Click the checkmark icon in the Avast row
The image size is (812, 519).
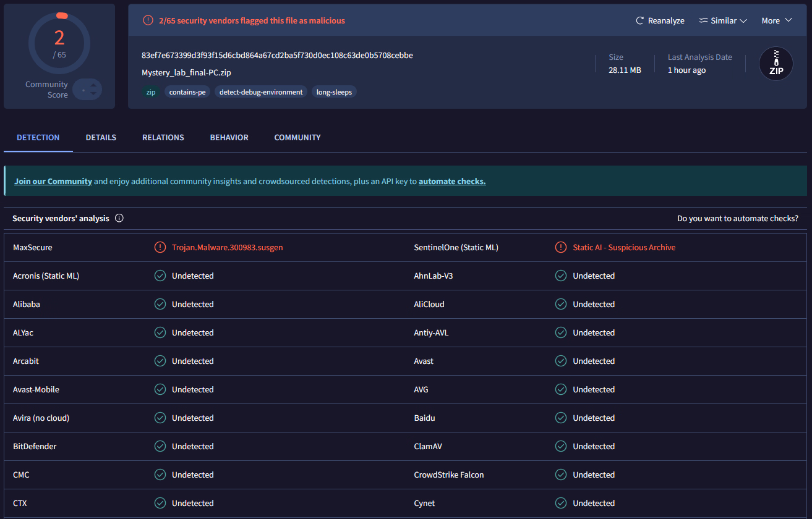pos(561,361)
